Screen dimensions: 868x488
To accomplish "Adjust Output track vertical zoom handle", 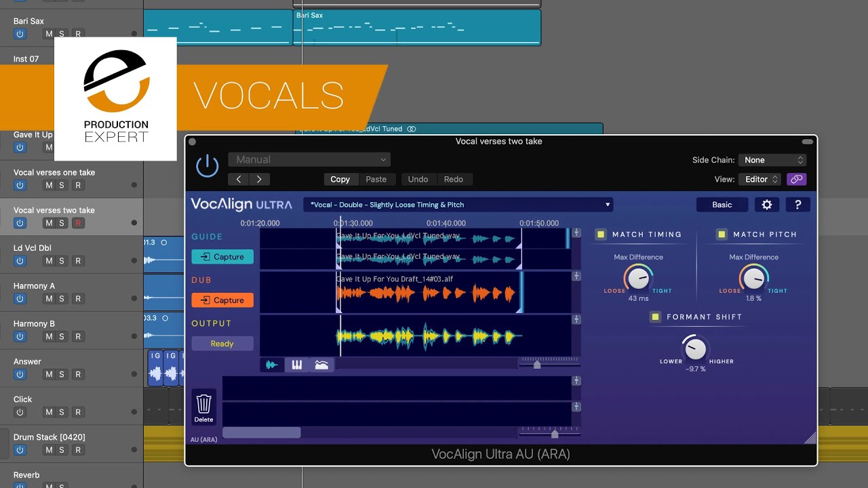I will point(576,319).
